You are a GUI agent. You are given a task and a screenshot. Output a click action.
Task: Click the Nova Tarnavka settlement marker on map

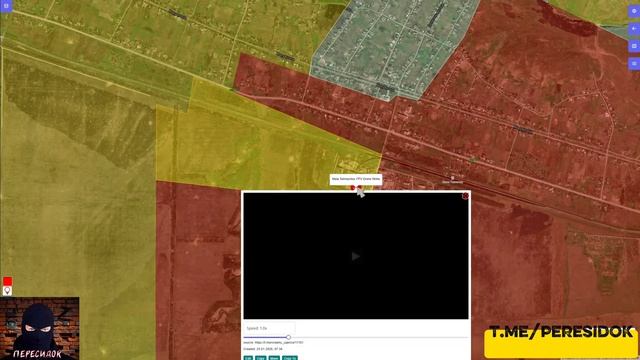452,178
